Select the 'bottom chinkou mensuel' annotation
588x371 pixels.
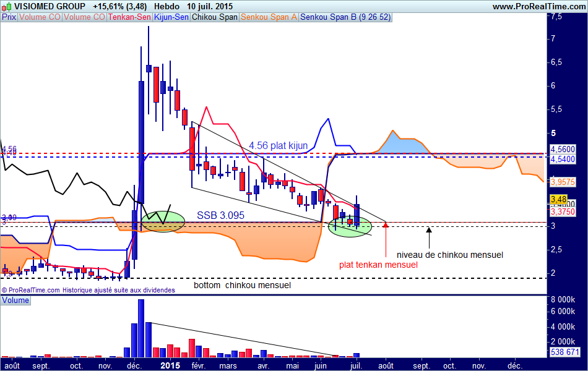242,285
